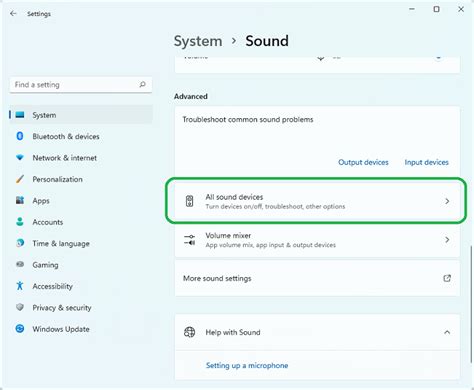
Task: Click the search magnifier icon
Action: (x=142, y=84)
